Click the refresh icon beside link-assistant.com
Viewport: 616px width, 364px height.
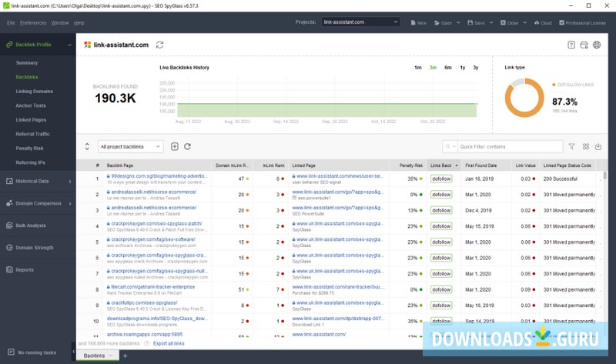159,45
